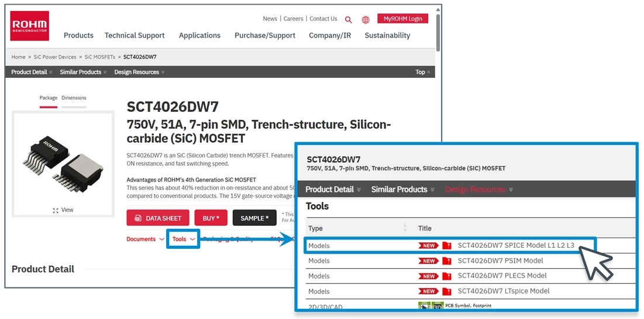This screenshot has width=644, height=319.
Task: Open the Company/IR menu
Action: click(x=330, y=35)
